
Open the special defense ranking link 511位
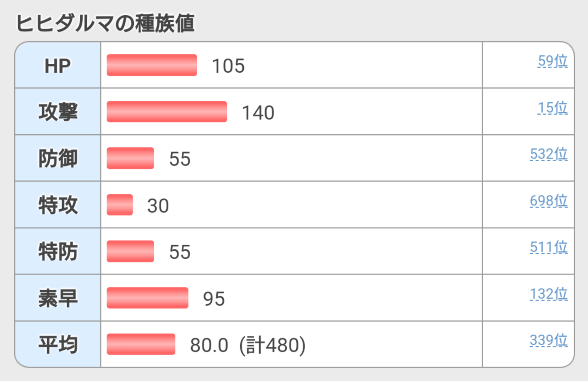coord(549,247)
